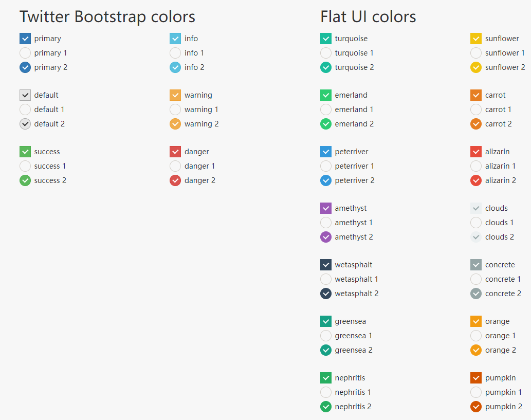Uncheck the default checkbox

[25, 95]
